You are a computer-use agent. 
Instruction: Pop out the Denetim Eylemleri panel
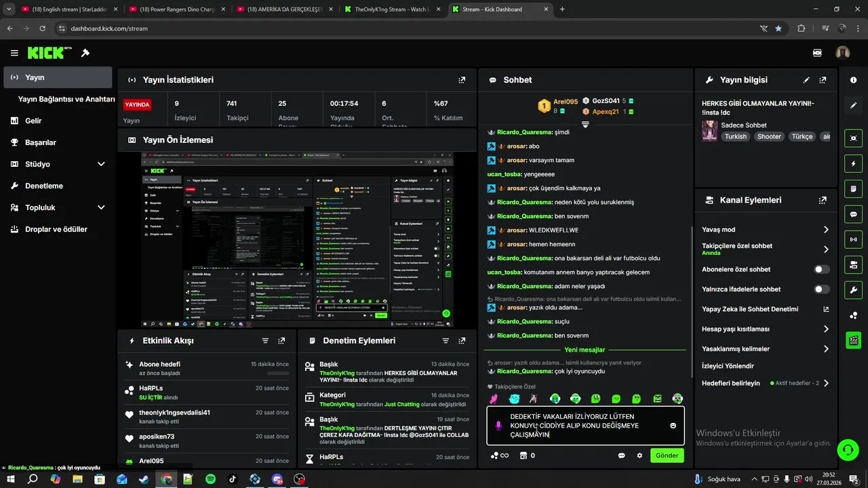click(x=462, y=341)
